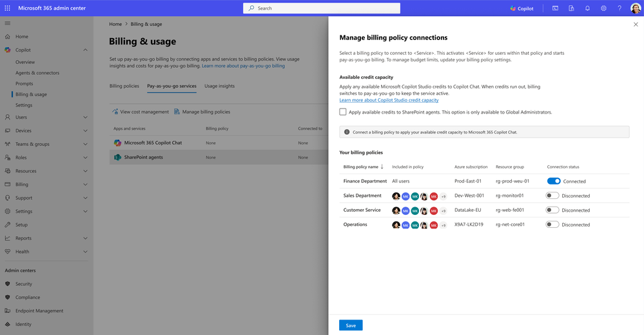Click in the Search box

[322, 8]
